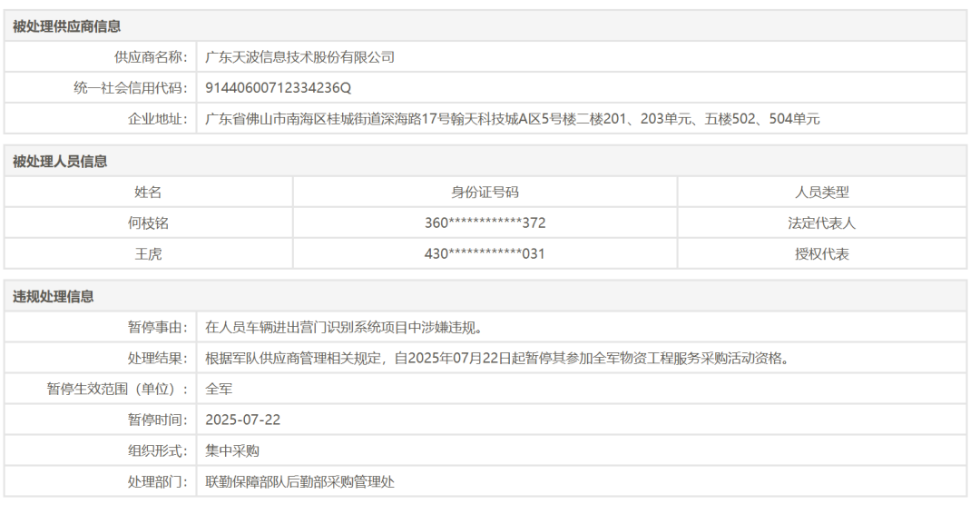Click the address starting with 广东省佛山市南海区
Image resolution: width=980 pixels, height=514 pixels.
click(513, 119)
